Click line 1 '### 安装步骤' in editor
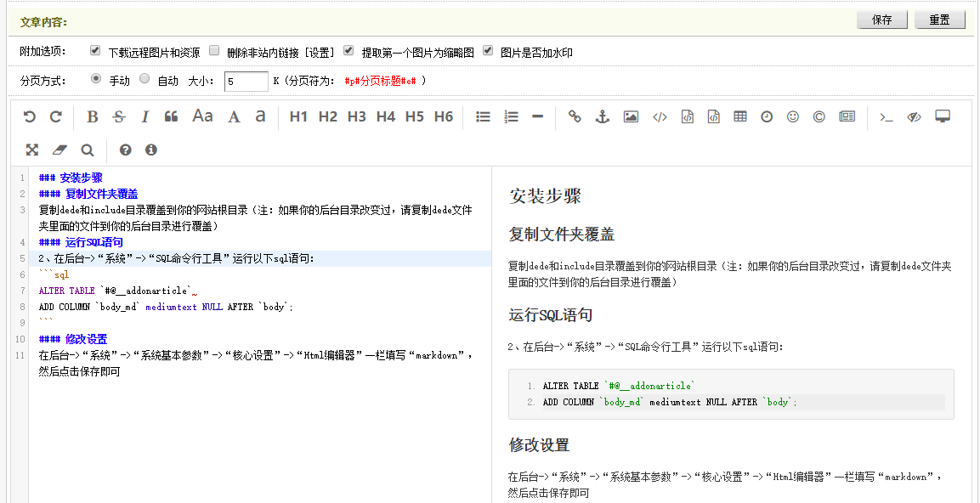Viewport: 980px width, 503px height. tap(71, 178)
